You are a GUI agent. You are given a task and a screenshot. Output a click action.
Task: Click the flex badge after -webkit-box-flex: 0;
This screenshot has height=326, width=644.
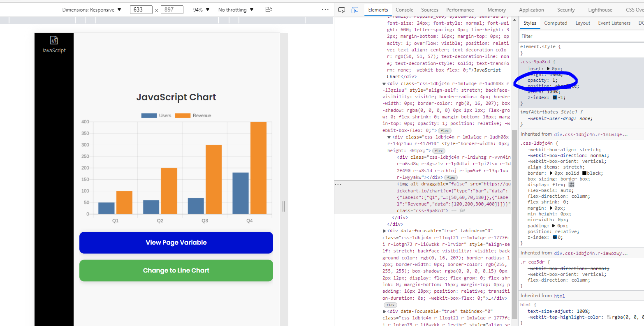point(445,131)
